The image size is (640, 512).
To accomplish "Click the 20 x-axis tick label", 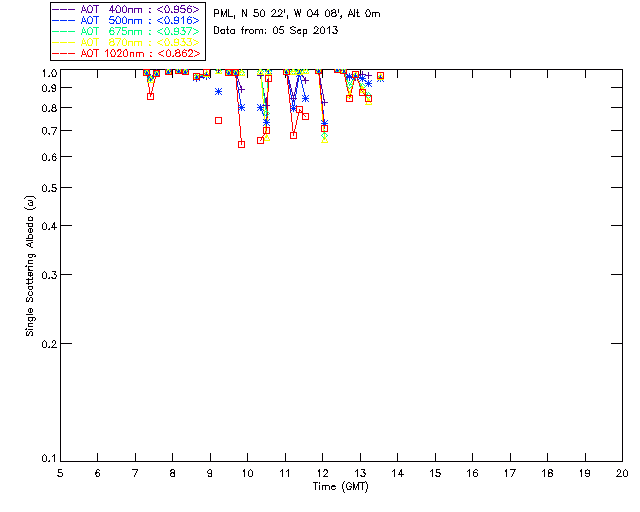I will click(622, 473).
